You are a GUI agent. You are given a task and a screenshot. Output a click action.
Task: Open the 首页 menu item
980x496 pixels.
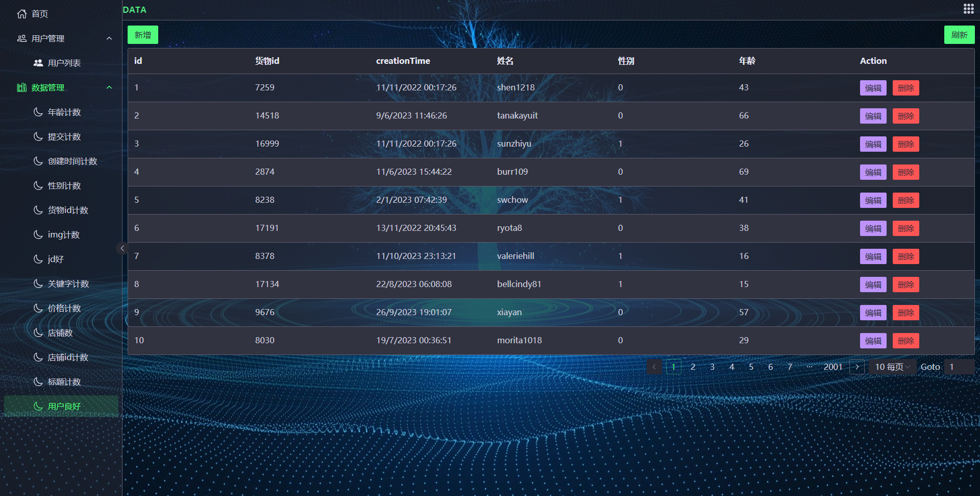click(x=61, y=14)
